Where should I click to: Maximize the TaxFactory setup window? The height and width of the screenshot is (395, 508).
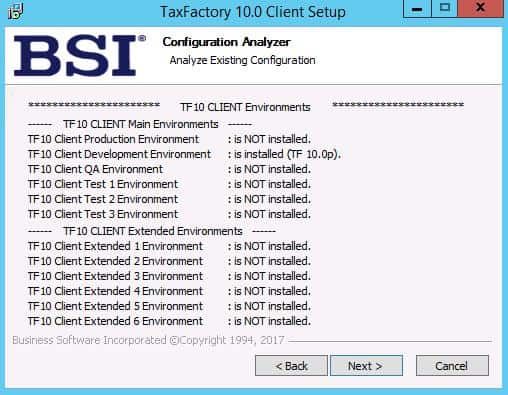pos(445,8)
